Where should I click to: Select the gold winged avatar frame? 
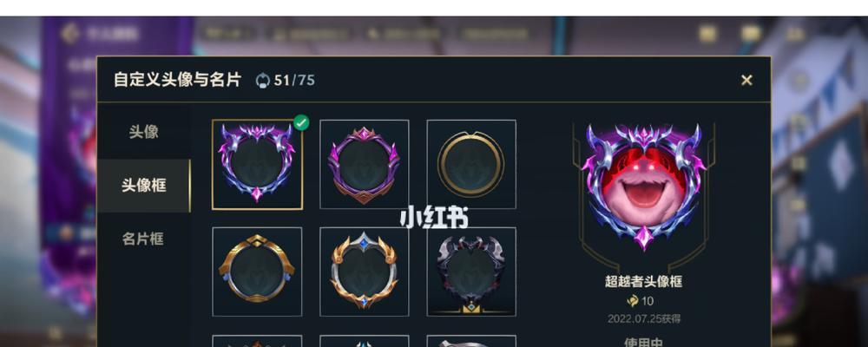point(258,272)
